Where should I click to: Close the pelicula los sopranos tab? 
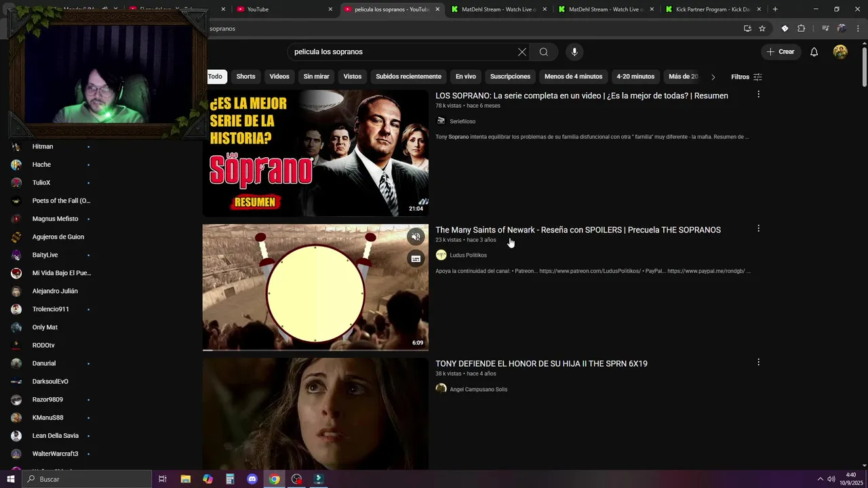pos(437,9)
